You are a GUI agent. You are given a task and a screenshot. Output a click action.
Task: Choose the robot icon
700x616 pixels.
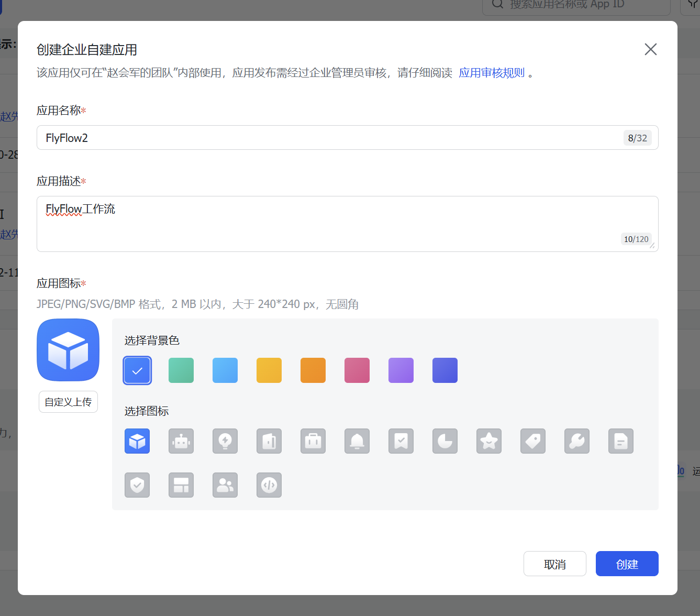click(181, 441)
